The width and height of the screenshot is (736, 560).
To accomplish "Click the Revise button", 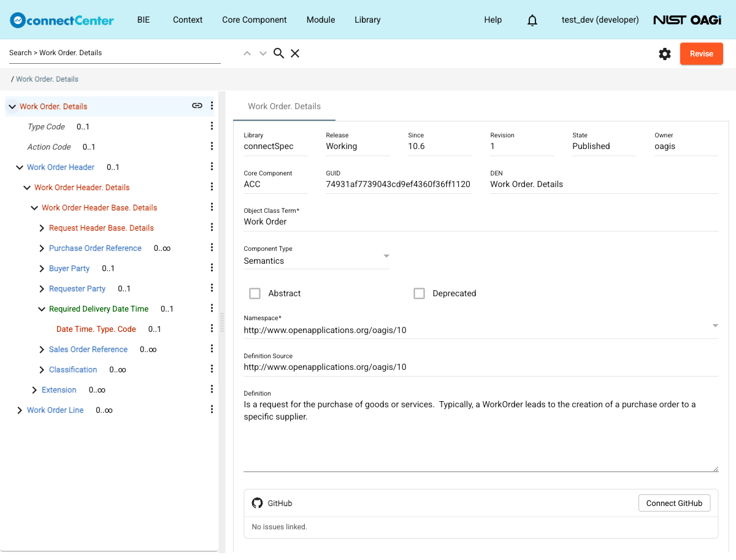I will coord(702,53).
